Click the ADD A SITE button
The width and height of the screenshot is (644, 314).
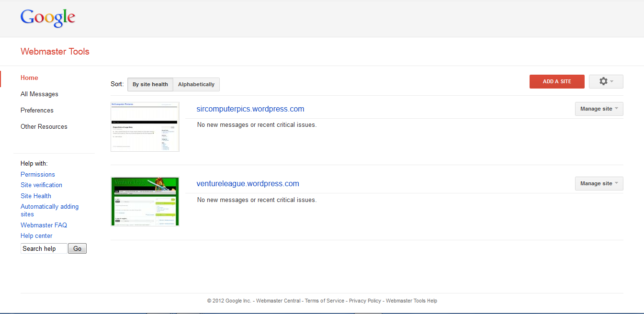[x=557, y=81]
